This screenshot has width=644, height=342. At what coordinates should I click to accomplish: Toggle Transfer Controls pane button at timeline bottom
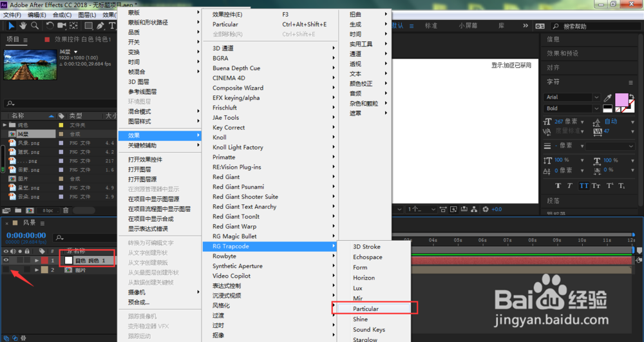(15, 338)
